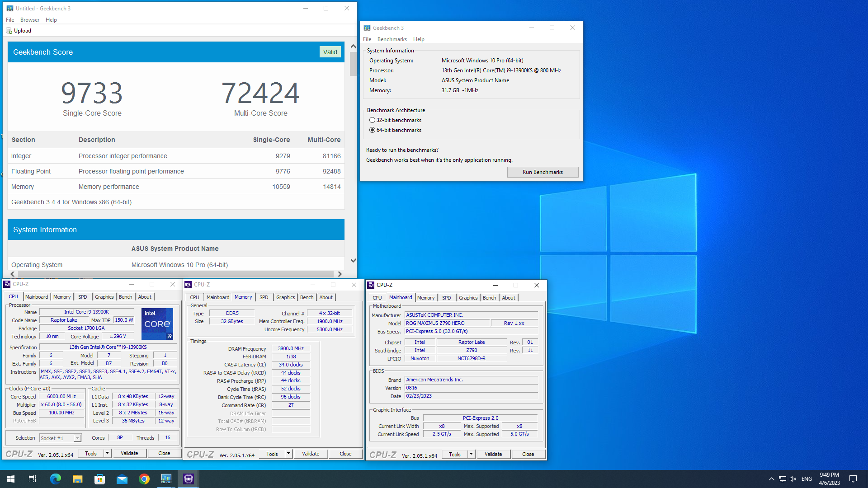Click Tools button in CPU-Z Mainboard window

(455, 454)
